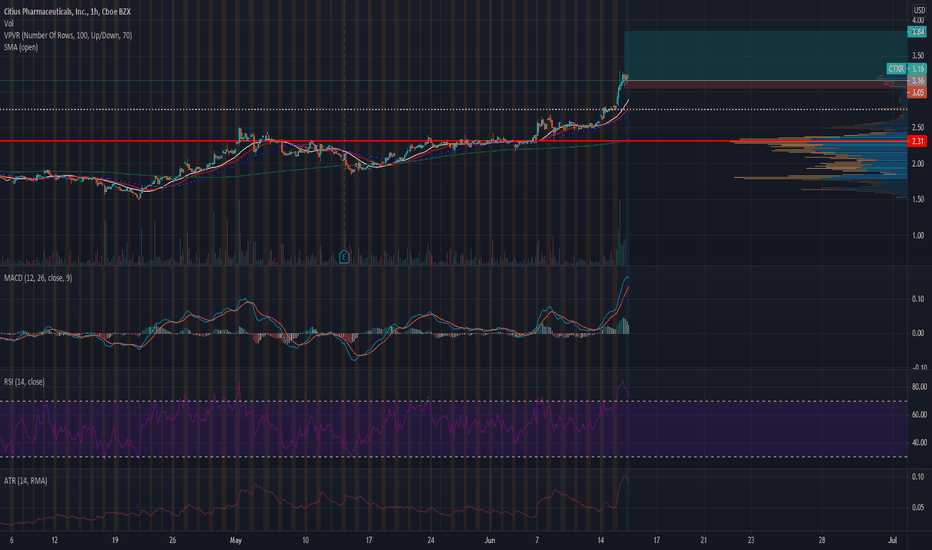Click the 'May' date axis label
Image resolution: width=932 pixels, height=550 pixels.
236,540
